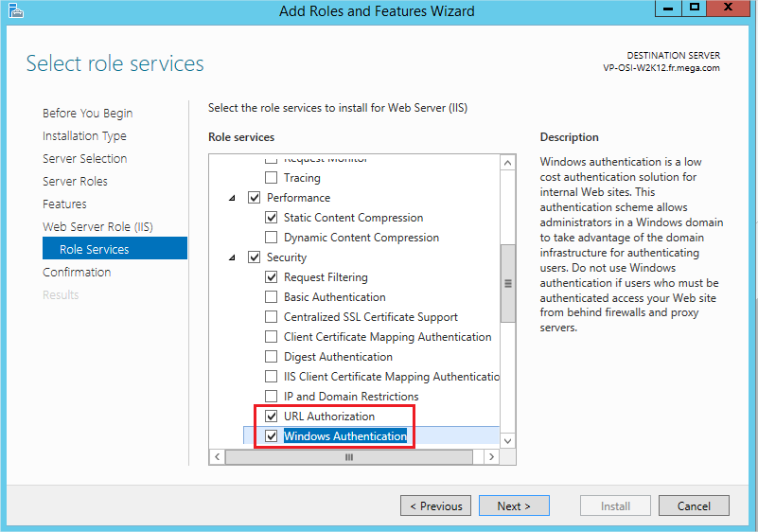Image resolution: width=758 pixels, height=532 pixels.
Task: Tick the Dynamic Content Compression checkbox
Action: (272, 238)
